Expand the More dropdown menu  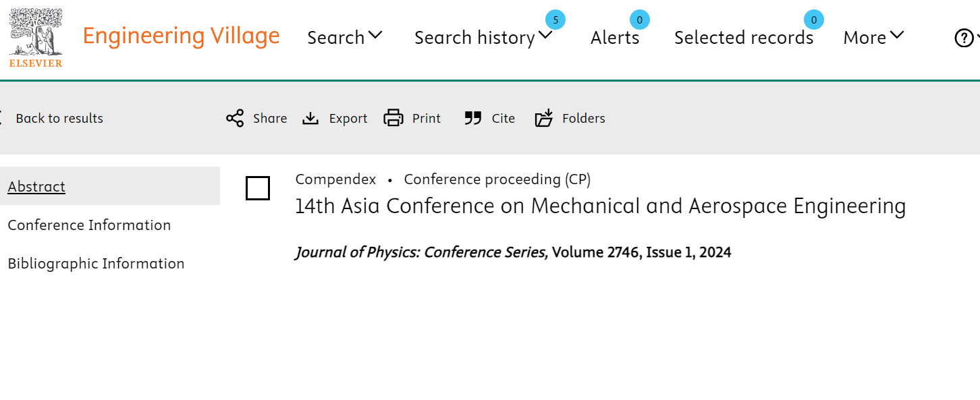[873, 38]
